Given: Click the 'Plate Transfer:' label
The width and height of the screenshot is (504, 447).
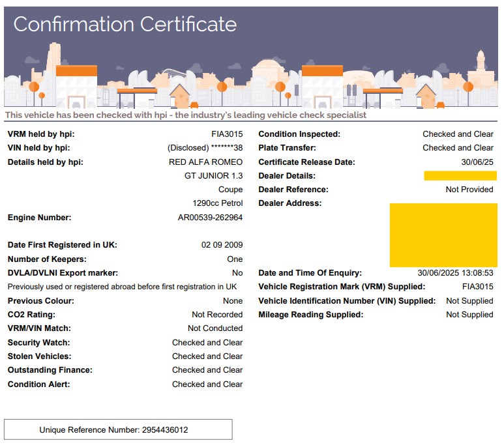Looking at the screenshot, I should (x=287, y=148).
